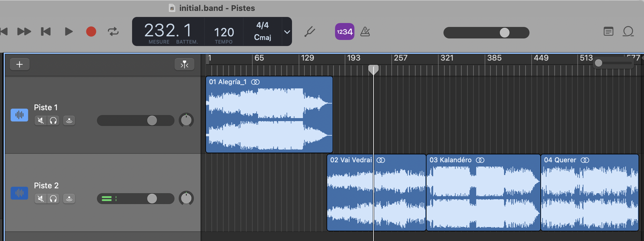
Task: Open the tuner tool
Action: 310,31
